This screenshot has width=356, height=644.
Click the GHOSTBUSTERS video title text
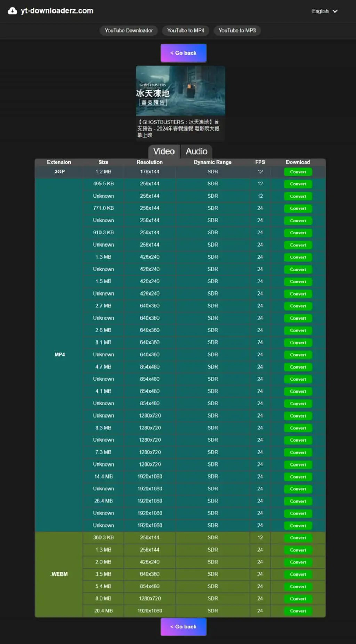(178, 129)
